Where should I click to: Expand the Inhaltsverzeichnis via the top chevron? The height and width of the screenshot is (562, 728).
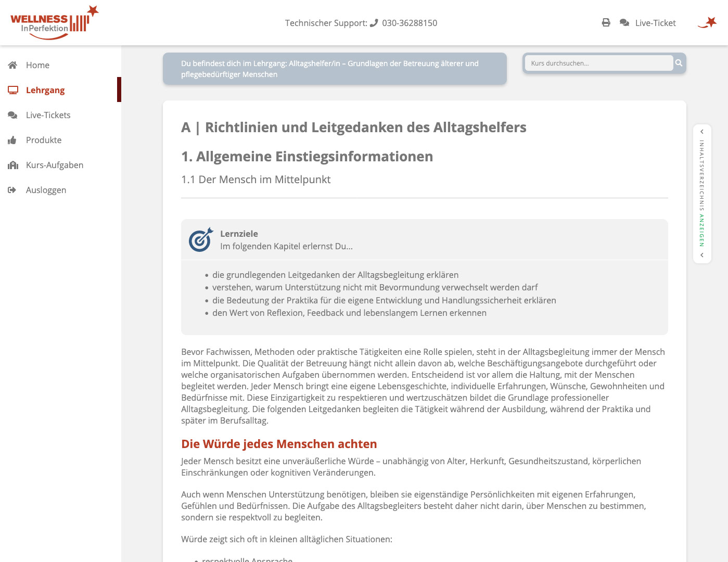[702, 132]
